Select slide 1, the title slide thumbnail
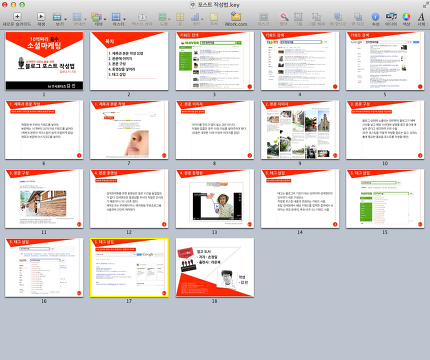This screenshot has height=360, width=430. click(44, 61)
